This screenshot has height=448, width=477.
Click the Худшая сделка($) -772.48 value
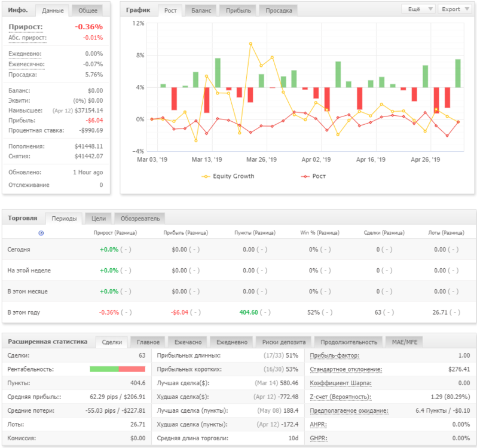click(x=288, y=397)
